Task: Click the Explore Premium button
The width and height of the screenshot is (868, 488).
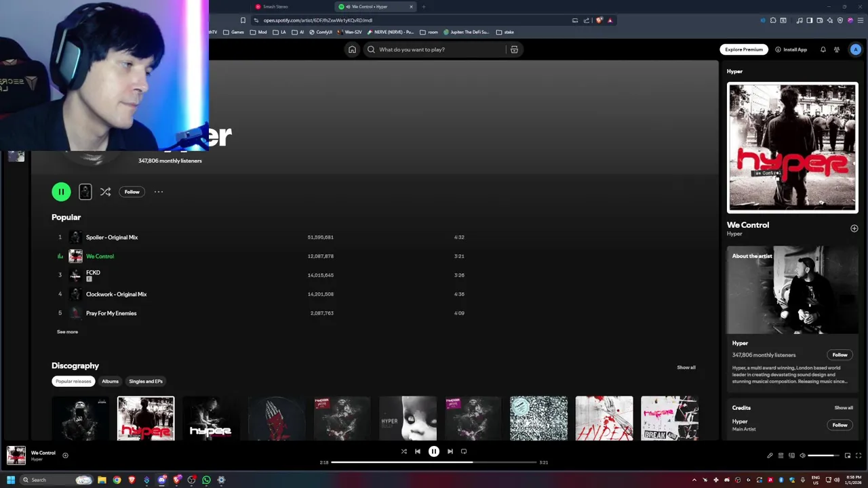Action: (x=744, y=49)
